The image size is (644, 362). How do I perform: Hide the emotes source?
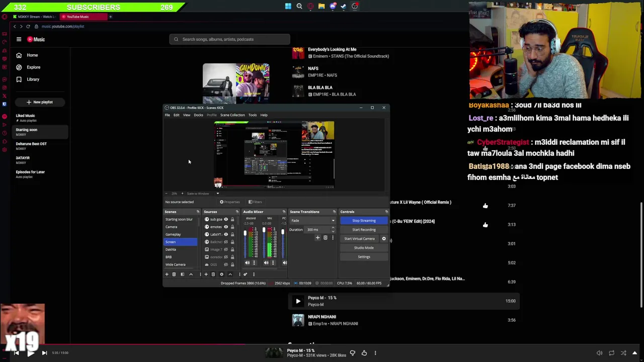225,227
